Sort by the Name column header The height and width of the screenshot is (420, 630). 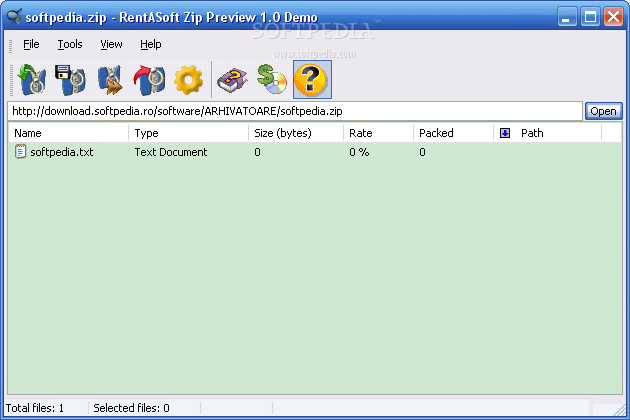(x=68, y=133)
